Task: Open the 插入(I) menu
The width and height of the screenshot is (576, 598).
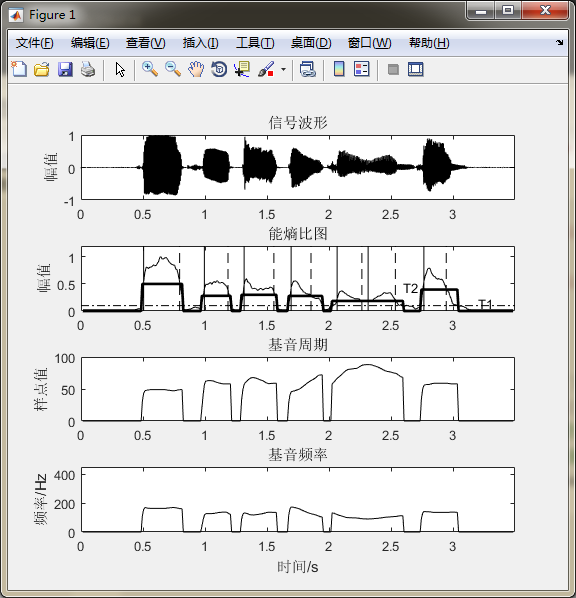Action: point(201,43)
